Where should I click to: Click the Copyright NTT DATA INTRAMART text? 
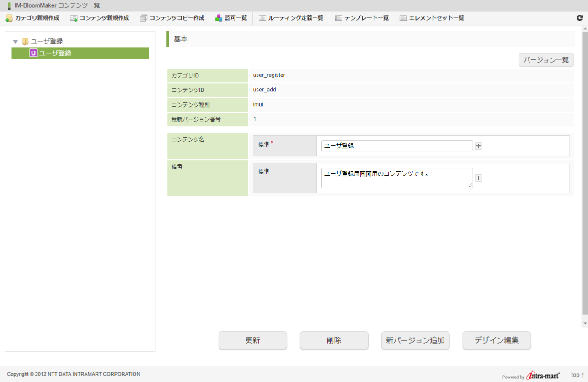[74, 374]
